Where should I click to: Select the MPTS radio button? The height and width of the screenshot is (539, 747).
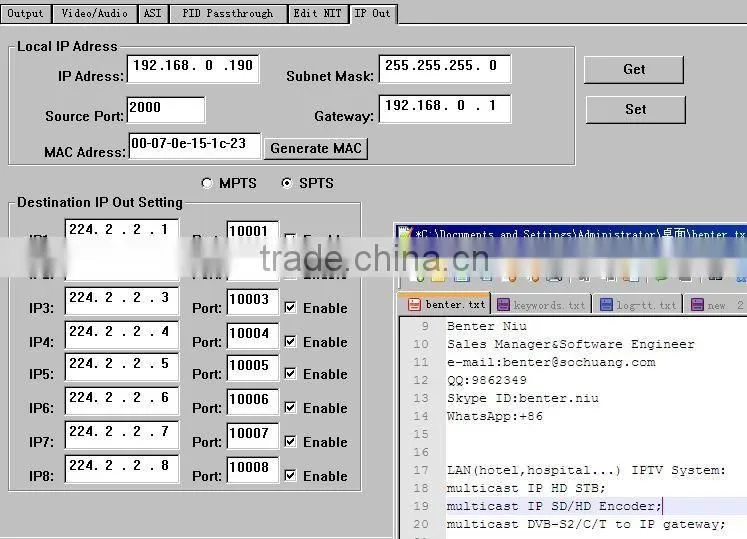click(x=207, y=183)
